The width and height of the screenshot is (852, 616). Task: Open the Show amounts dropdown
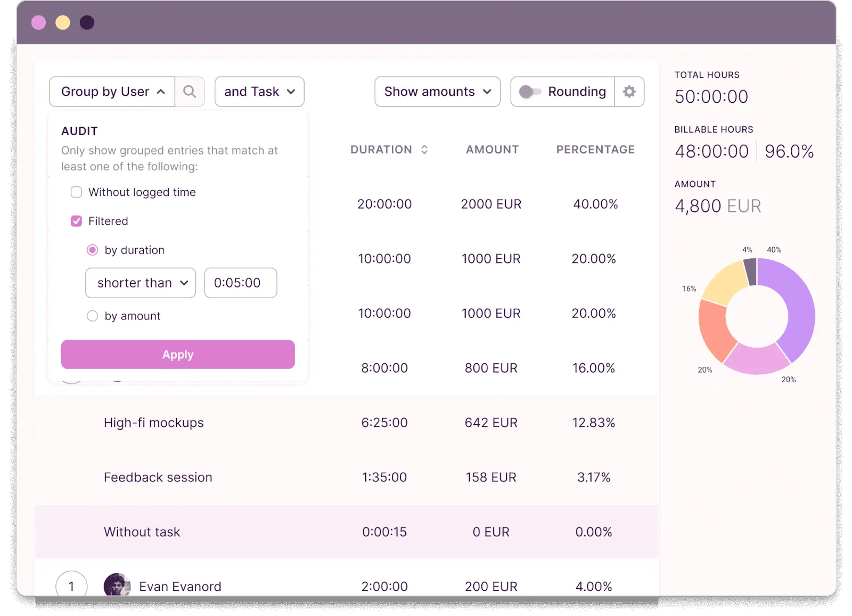[x=437, y=92]
